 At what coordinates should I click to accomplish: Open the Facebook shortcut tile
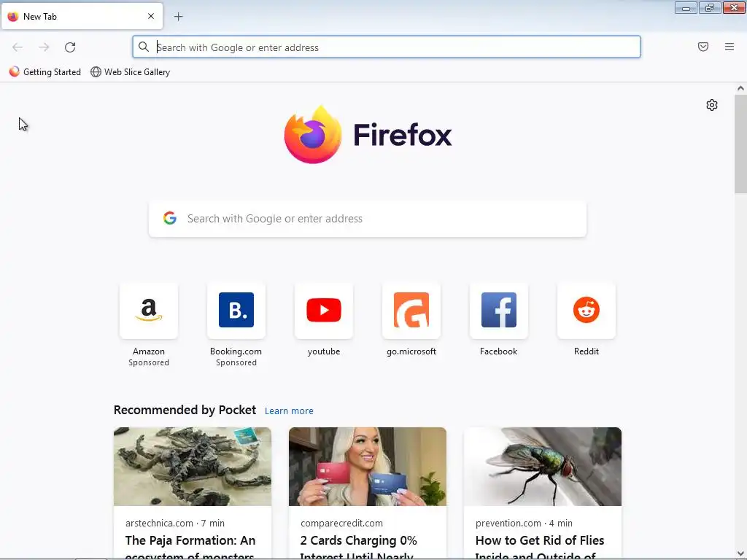[499, 311]
